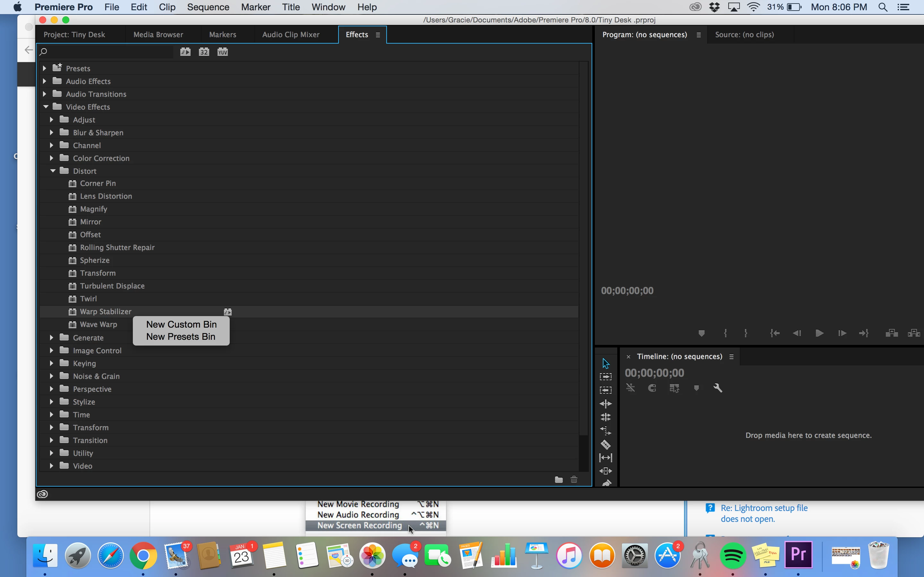This screenshot has height=577, width=924.
Task: Click the New Custom Bin folder icon
Action: click(x=559, y=480)
